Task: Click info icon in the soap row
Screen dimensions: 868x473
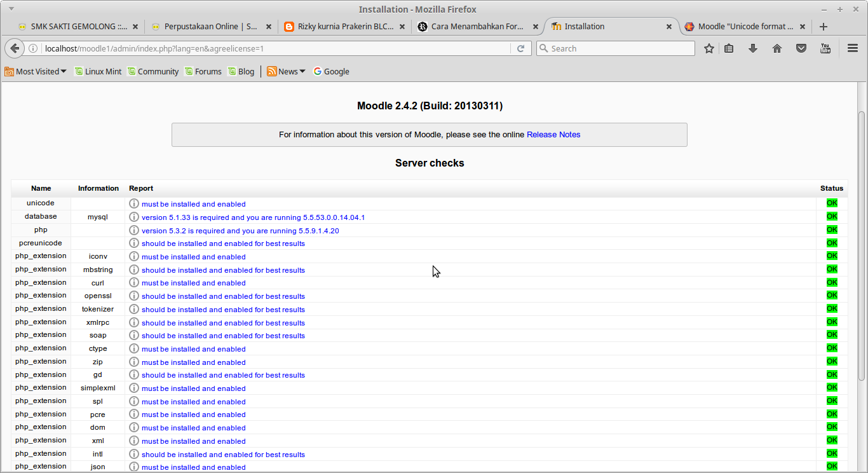Action: (134, 335)
